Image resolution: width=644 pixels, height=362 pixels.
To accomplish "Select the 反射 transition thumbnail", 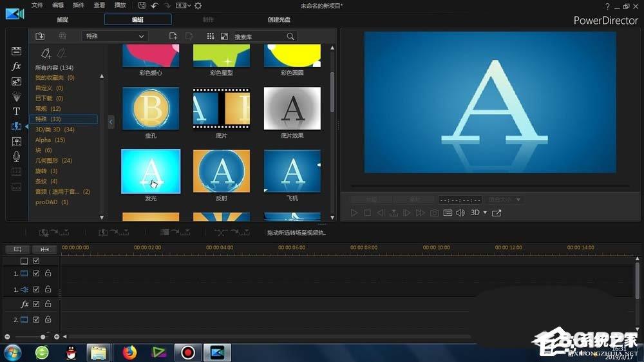I will (222, 171).
